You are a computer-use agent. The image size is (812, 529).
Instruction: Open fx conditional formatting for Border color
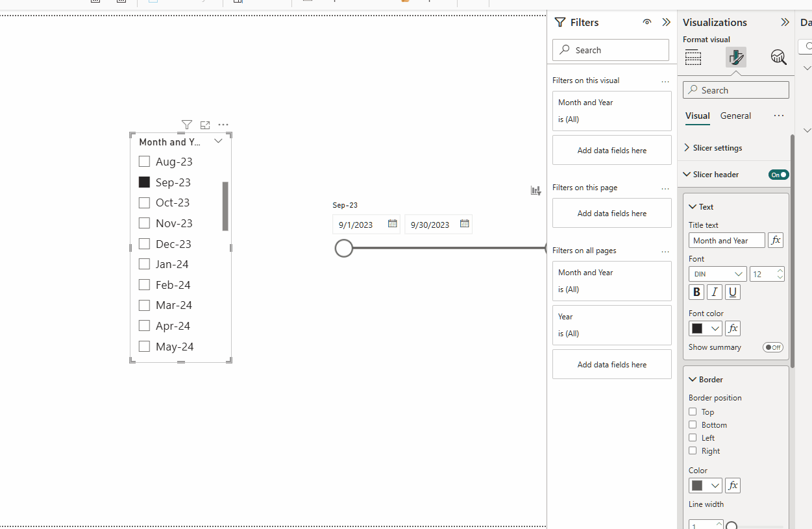pos(733,486)
